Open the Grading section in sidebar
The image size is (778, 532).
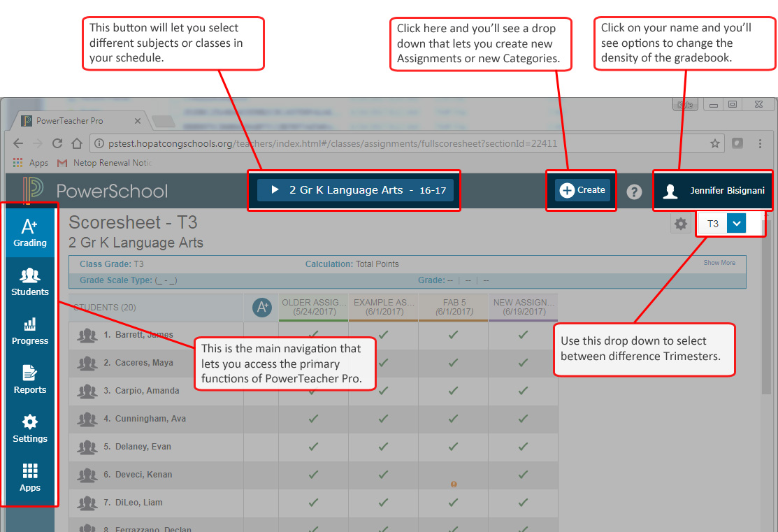tap(30, 233)
